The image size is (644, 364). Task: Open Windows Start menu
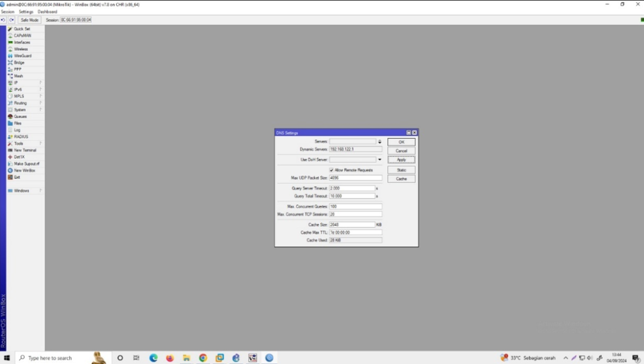pyautogui.click(x=7, y=358)
